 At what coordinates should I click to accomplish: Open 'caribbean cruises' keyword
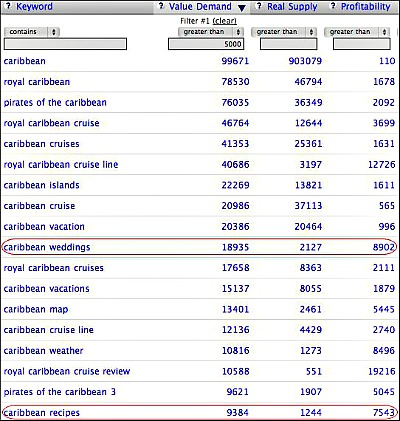point(41,144)
